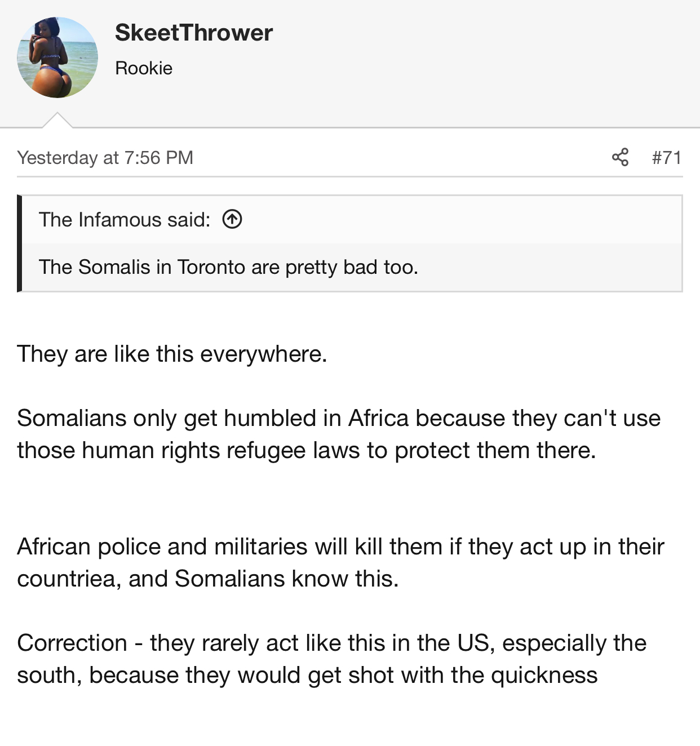The image size is (700, 746).
Task: Click the word 'Africa' in the post body
Action: click(x=378, y=418)
